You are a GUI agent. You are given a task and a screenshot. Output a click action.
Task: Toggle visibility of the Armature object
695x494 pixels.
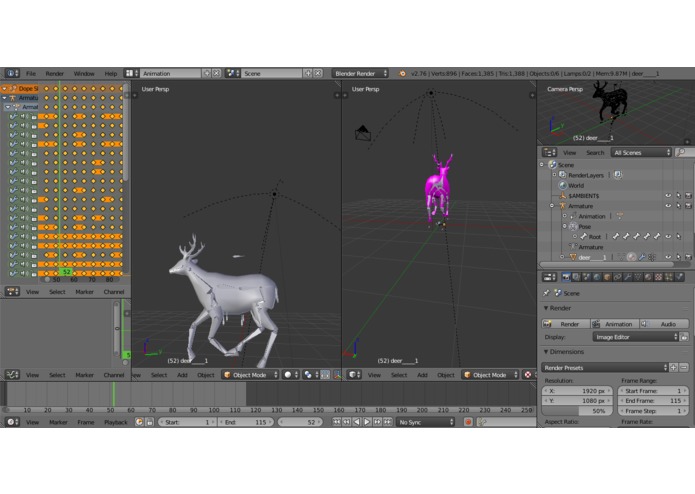668,206
